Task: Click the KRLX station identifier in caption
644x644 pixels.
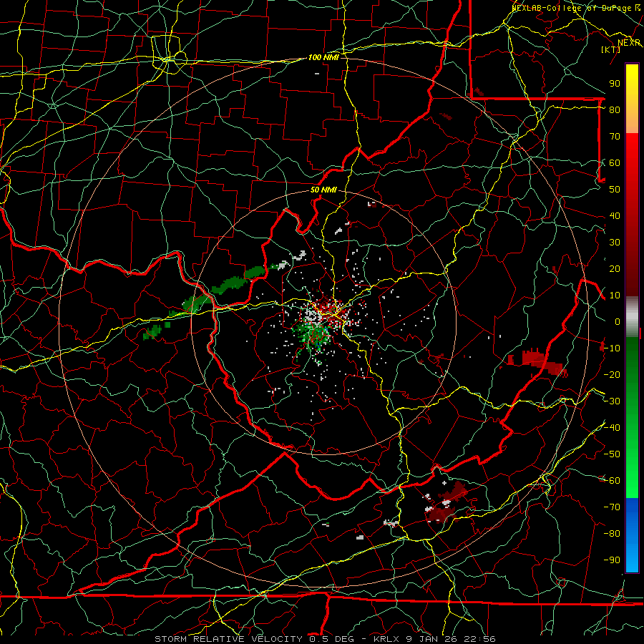Action: pyautogui.click(x=387, y=639)
